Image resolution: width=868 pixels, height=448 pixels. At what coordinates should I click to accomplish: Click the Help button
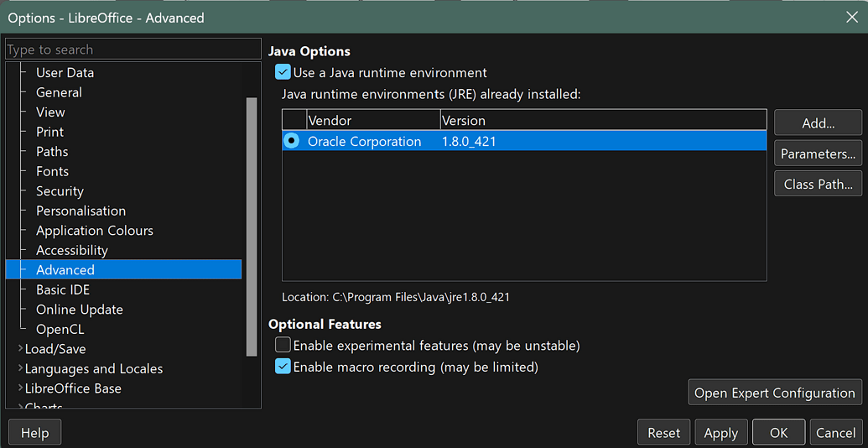pyautogui.click(x=35, y=433)
